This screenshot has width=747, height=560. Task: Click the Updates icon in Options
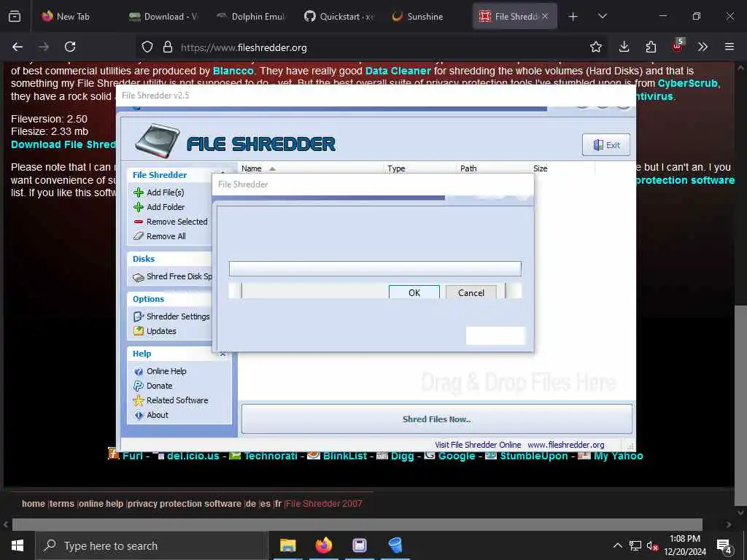139,331
